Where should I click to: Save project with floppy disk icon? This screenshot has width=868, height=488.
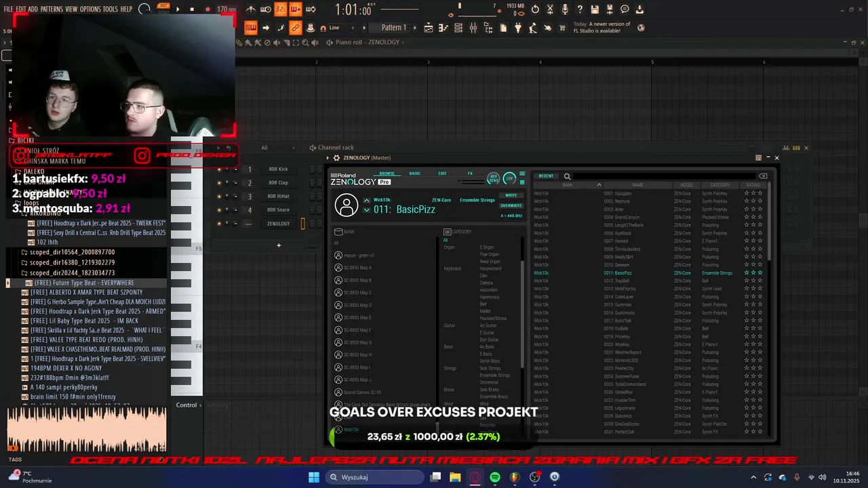pos(595,9)
